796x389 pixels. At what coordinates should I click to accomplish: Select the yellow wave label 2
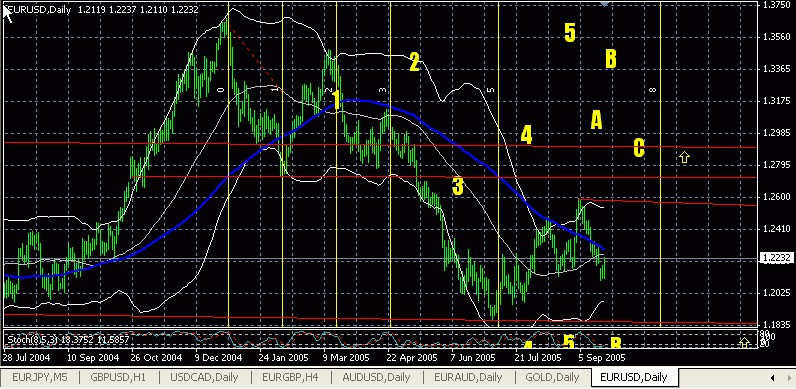click(x=414, y=62)
